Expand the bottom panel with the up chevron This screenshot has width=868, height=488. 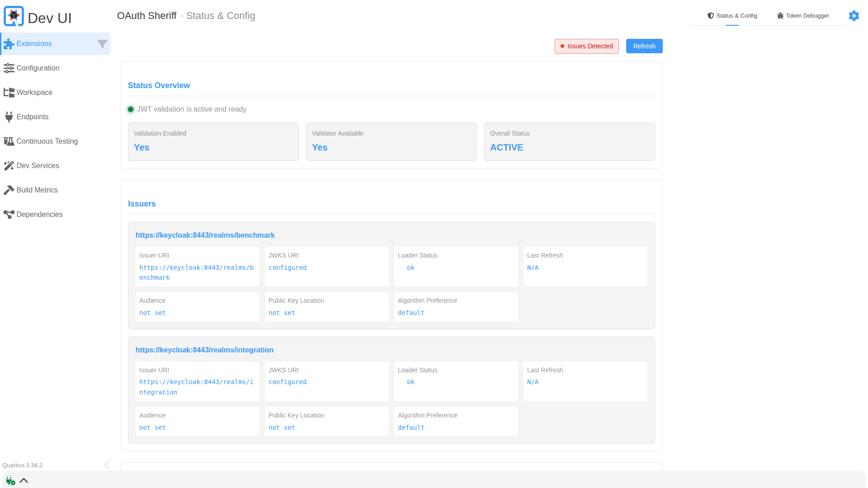click(24, 481)
